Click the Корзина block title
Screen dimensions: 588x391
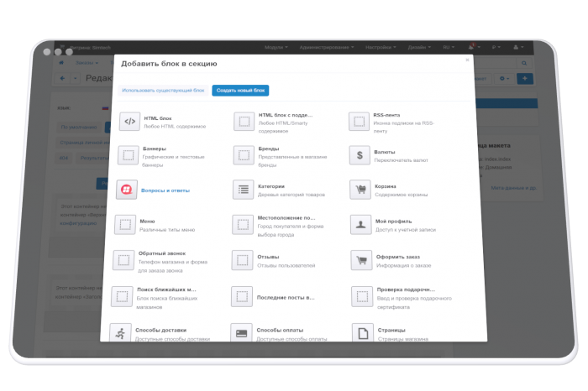coord(386,186)
